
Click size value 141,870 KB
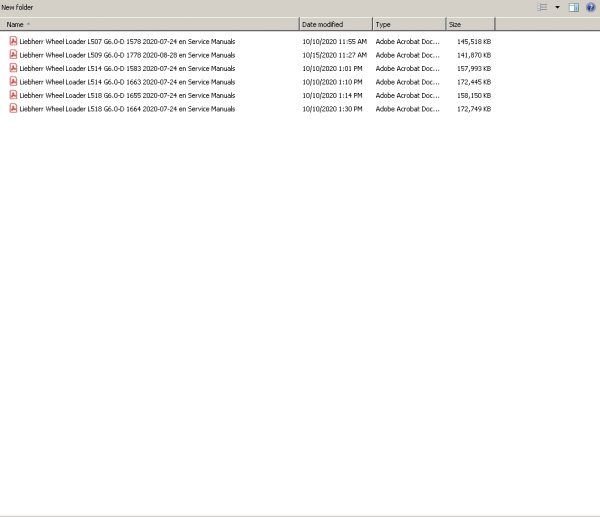(474, 55)
